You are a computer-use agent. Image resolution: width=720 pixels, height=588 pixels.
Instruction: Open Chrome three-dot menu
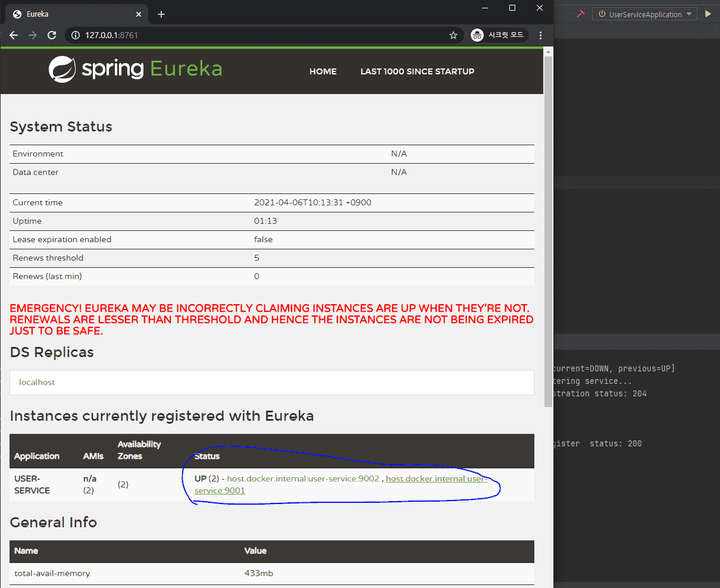click(540, 35)
